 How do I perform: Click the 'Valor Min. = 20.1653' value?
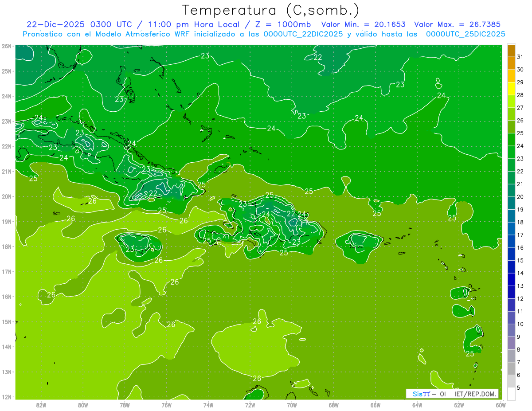click(363, 24)
